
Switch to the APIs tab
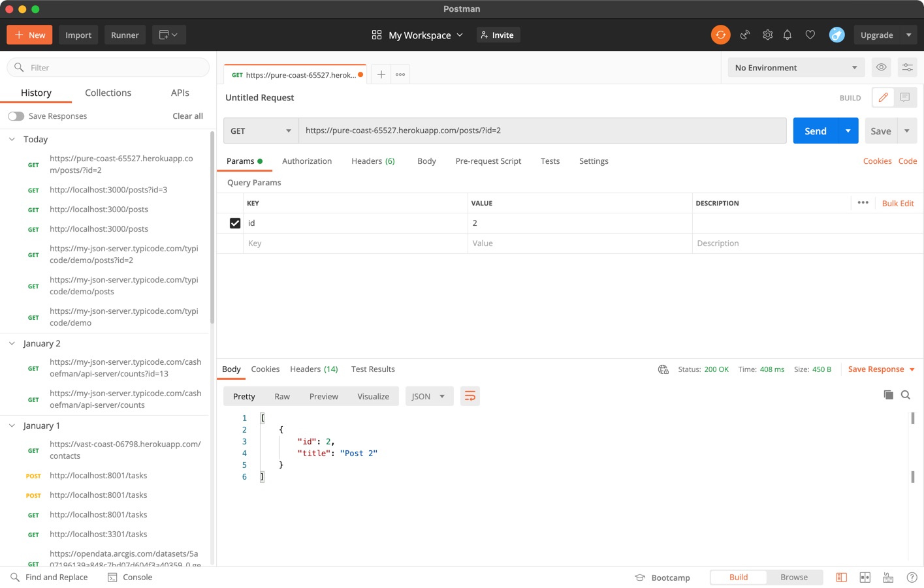tap(180, 93)
